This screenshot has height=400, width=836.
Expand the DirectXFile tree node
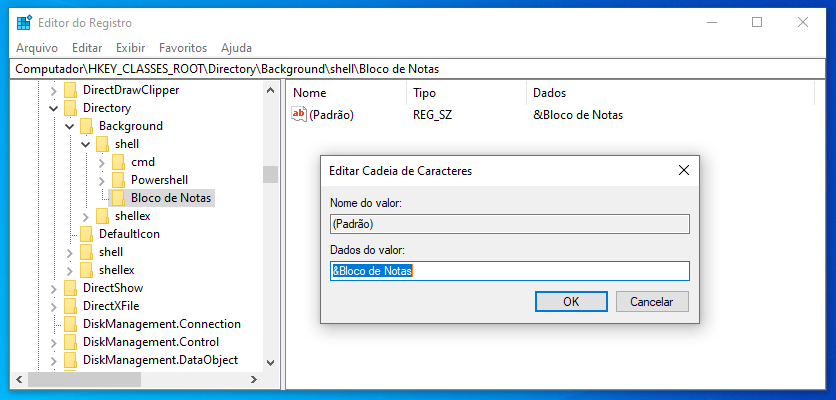[x=53, y=306]
